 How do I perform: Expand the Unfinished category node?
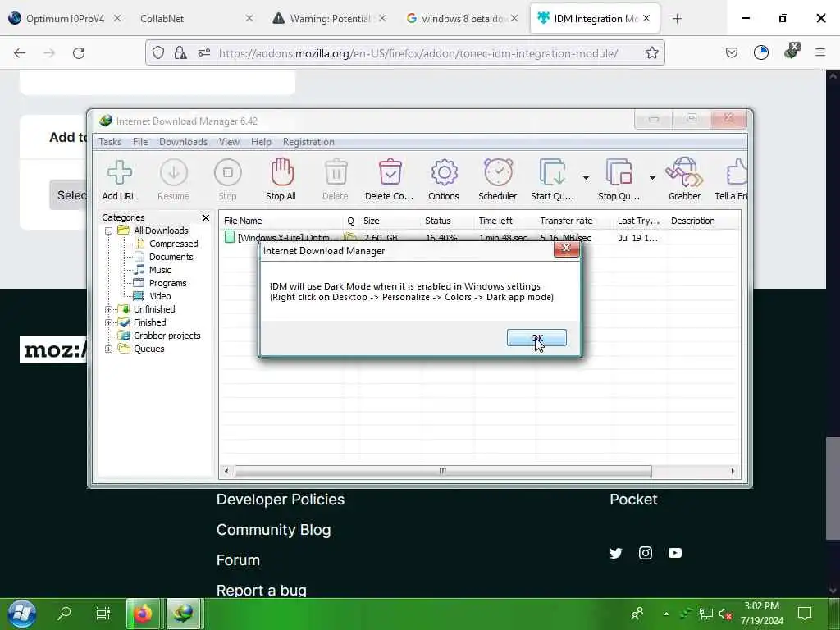point(108,309)
